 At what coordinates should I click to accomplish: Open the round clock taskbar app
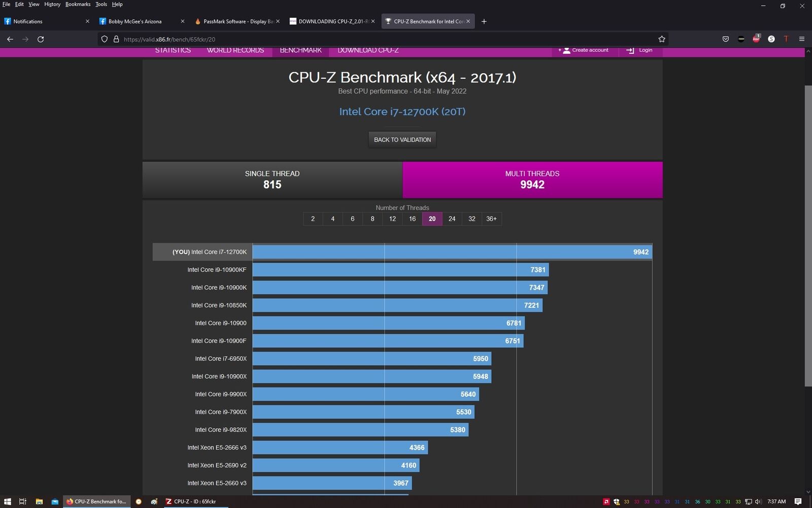tap(139, 501)
